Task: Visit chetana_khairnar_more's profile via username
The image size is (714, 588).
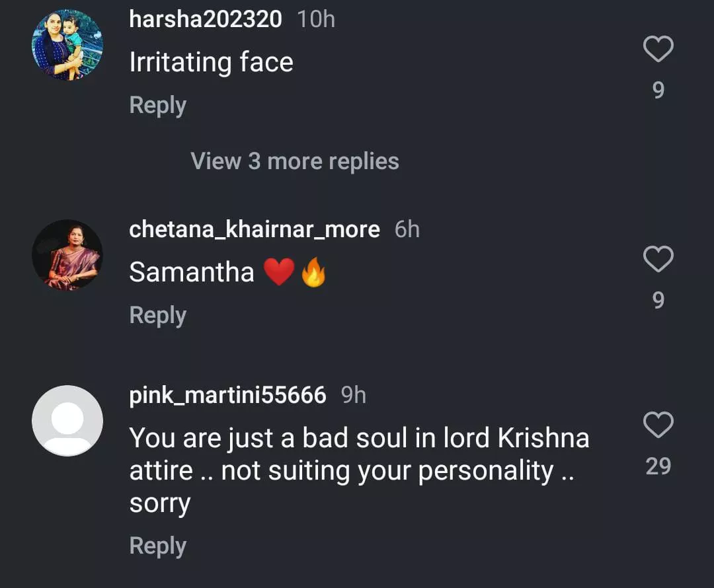Action: pyautogui.click(x=255, y=229)
